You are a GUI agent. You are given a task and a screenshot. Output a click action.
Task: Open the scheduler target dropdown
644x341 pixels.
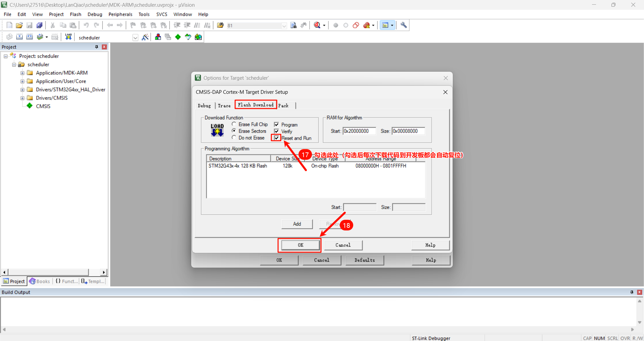135,38
